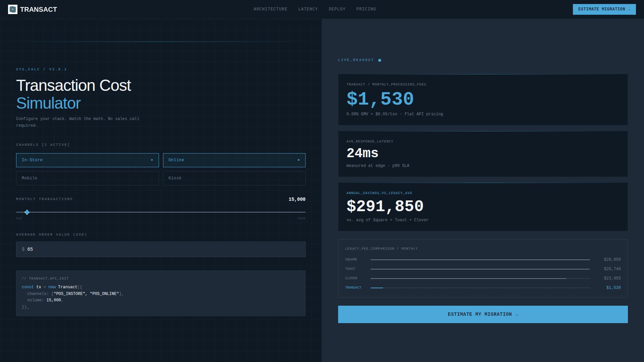Click the Monthly Transactions slider handle

click(27, 212)
